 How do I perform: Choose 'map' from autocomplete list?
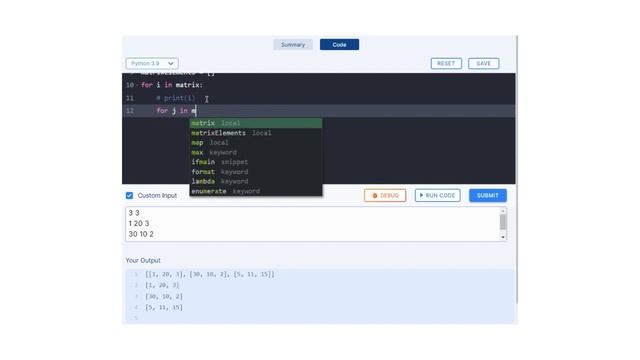(256, 142)
